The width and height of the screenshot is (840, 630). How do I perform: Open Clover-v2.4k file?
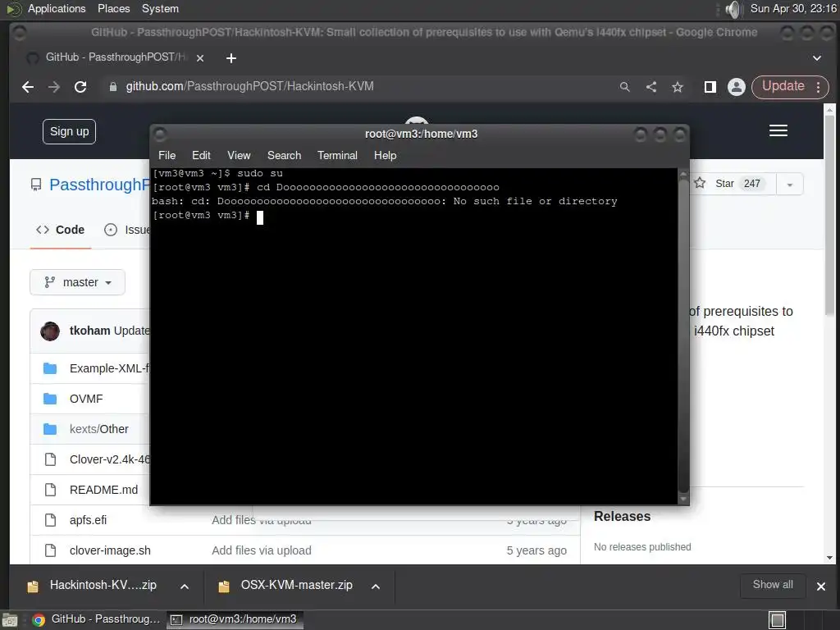[110, 459]
